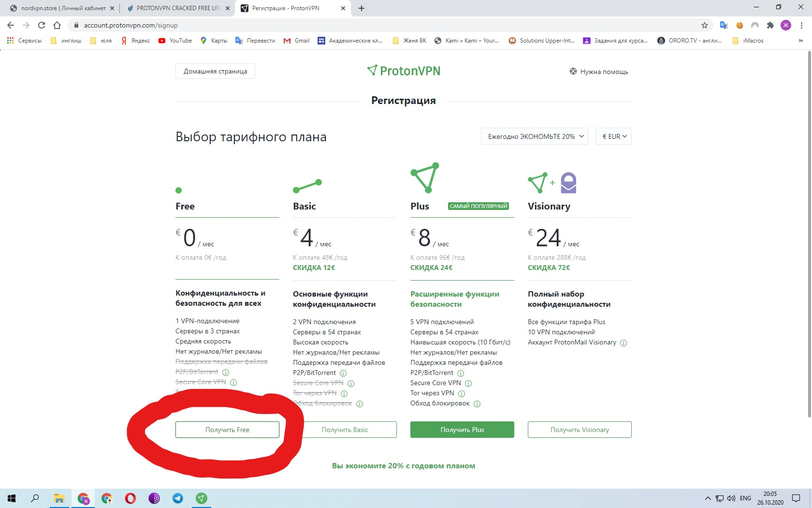Open the ENG language indicator
Viewport: 812px width, 508px height.
coord(745,498)
